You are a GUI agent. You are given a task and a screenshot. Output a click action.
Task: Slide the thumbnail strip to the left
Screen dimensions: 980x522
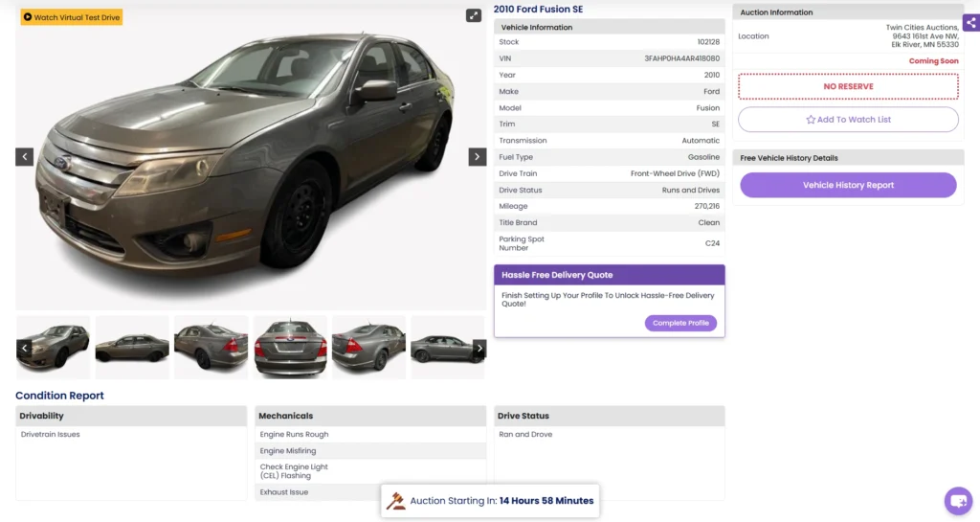24,348
